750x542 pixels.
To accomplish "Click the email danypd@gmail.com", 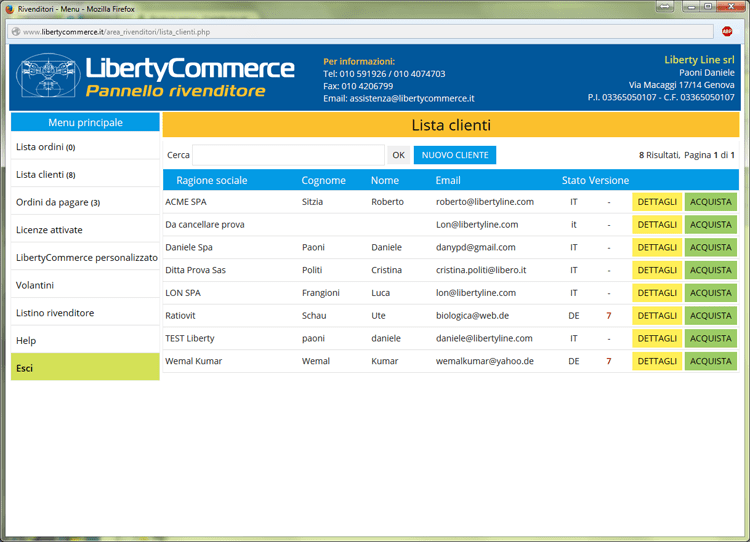I will click(x=475, y=247).
